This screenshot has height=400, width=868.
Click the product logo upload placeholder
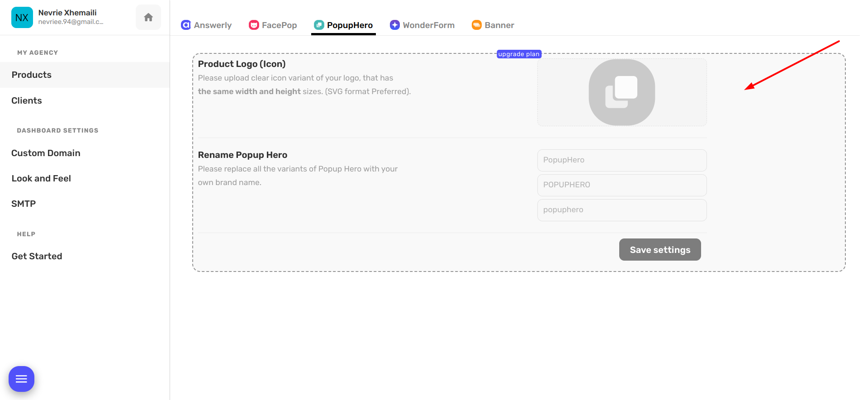[x=622, y=92]
